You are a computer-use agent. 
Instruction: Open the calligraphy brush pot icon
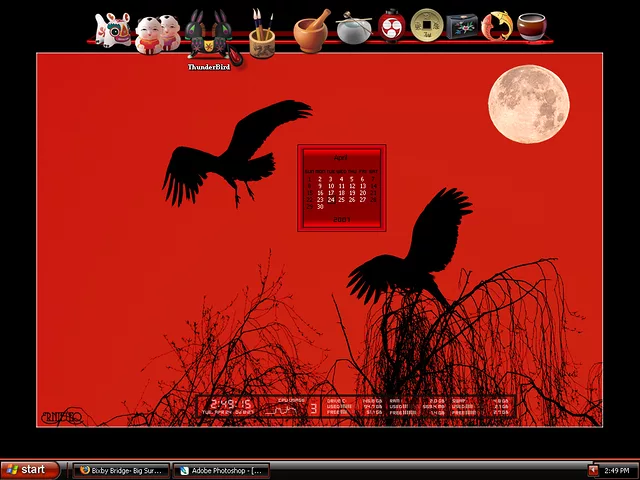(262, 34)
